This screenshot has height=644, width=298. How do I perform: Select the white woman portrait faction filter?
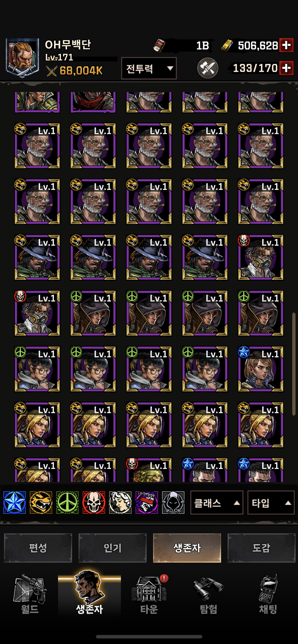(x=120, y=502)
